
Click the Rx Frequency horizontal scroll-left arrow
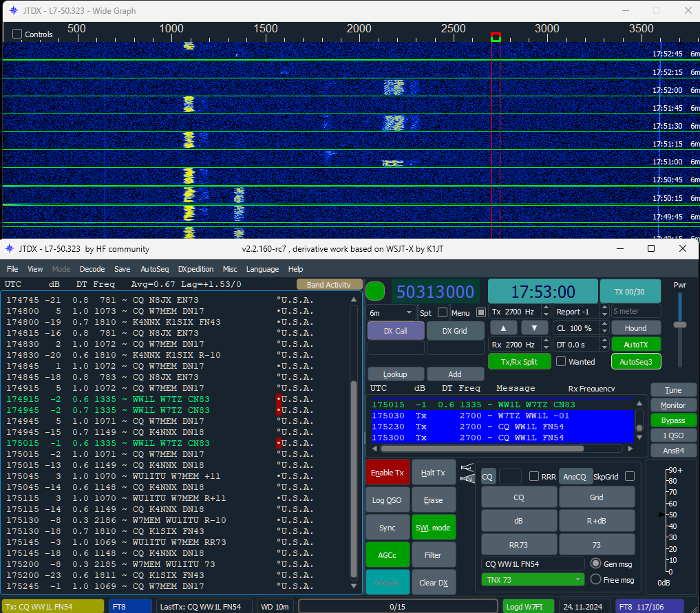[374, 449]
